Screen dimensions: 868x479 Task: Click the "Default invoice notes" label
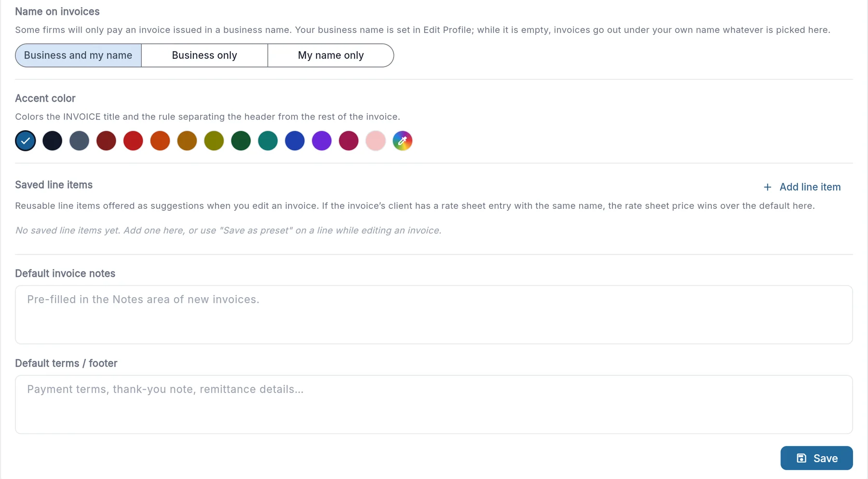pyautogui.click(x=65, y=274)
